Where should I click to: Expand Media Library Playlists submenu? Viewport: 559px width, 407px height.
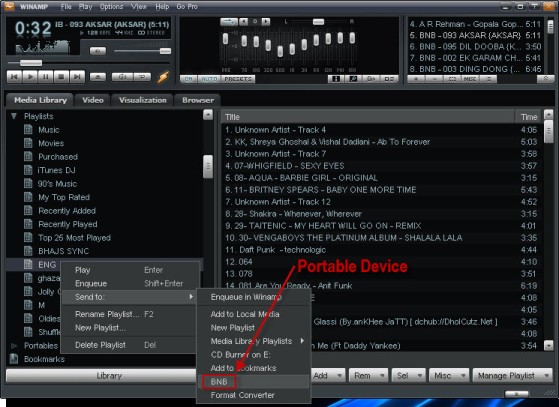click(254, 341)
